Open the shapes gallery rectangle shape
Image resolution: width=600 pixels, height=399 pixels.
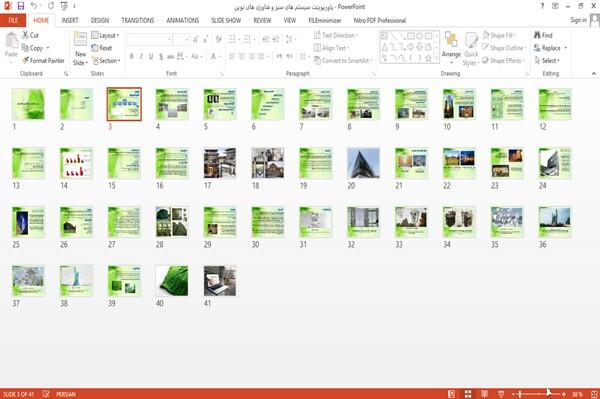click(x=411, y=36)
